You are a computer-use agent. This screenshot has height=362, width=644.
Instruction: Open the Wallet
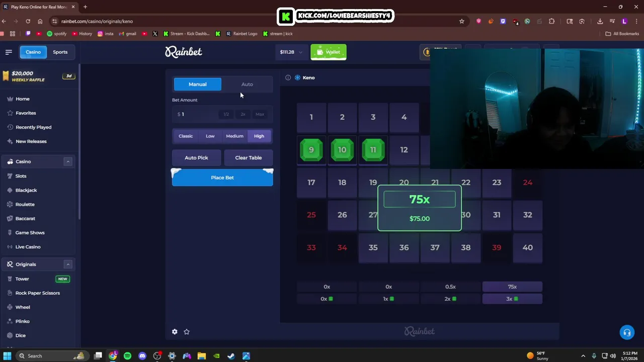click(329, 52)
